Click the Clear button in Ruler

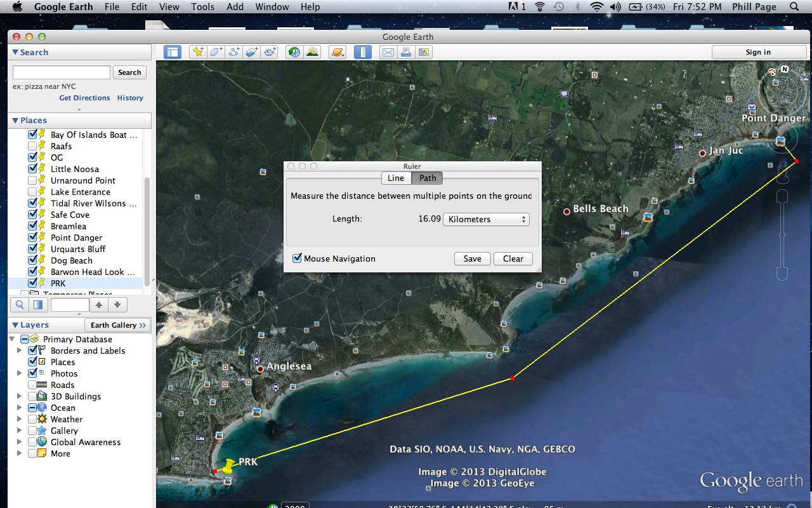[x=513, y=258]
